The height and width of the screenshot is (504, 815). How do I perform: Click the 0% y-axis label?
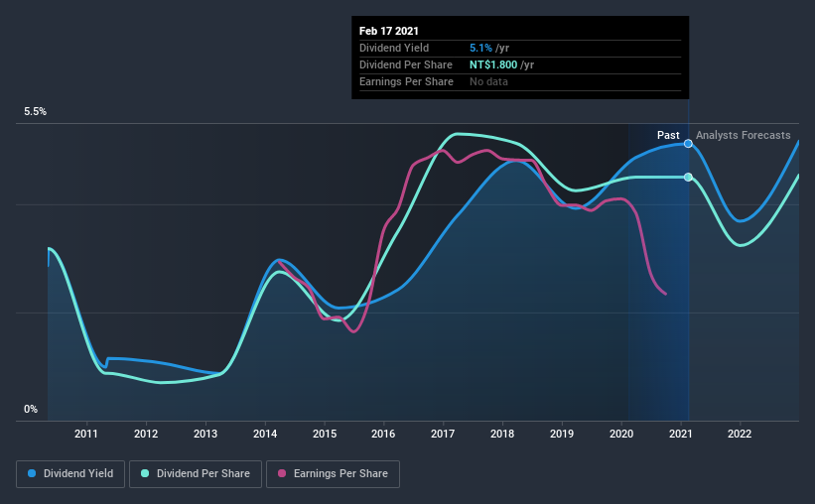click(31, 410)
